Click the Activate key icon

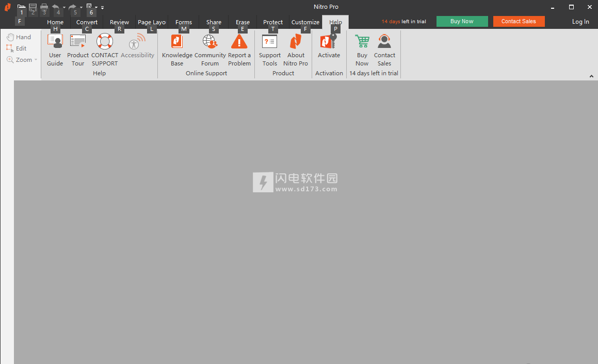329,41
